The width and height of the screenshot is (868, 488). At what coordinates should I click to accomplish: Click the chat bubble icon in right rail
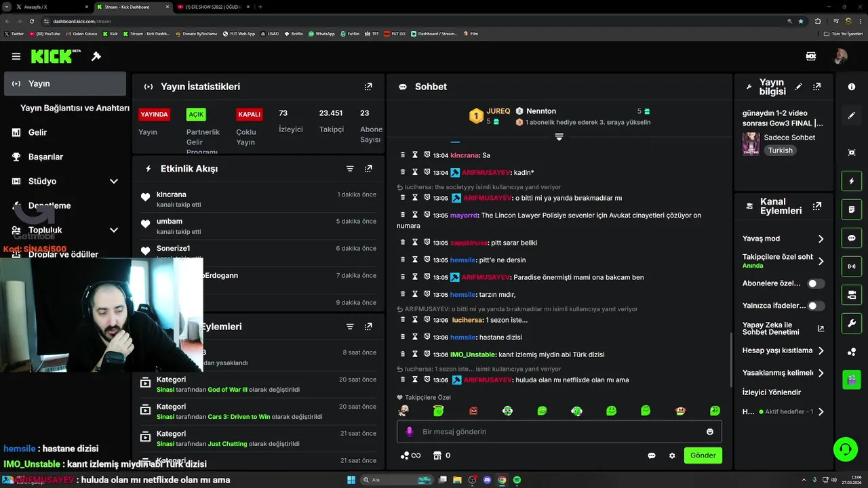point(852,238)
